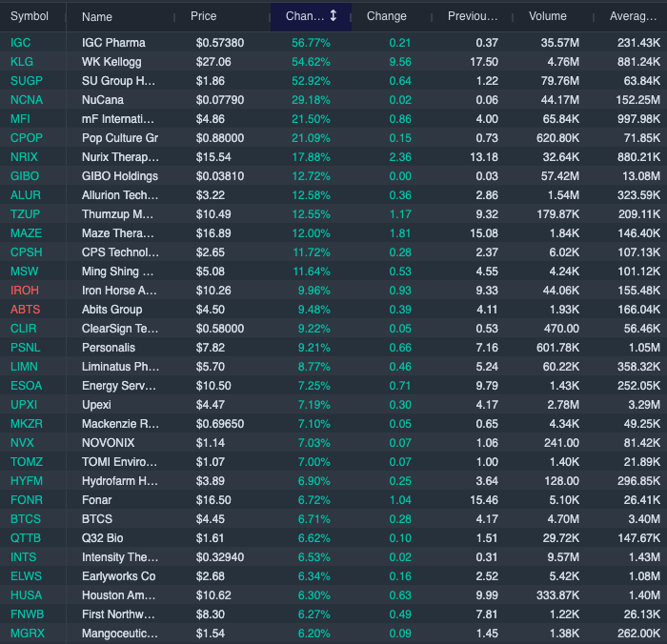Screen dimensions: 667x644
Task: Open the HYFM ticker symbol
Action: 27,481
